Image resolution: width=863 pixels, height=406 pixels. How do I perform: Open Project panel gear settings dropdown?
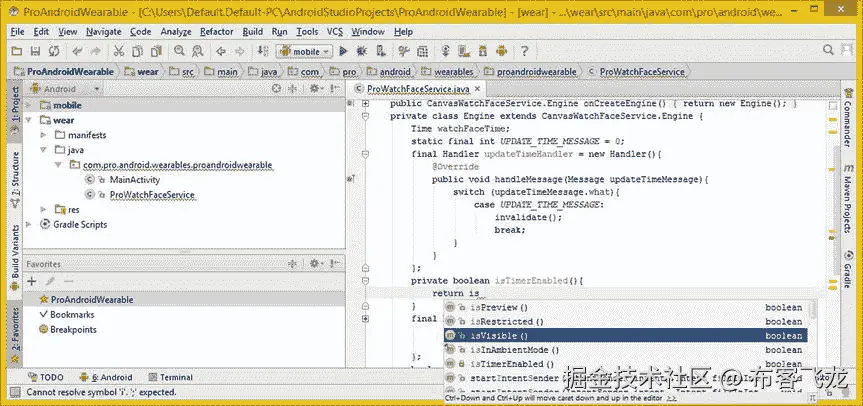[x=316, y=89]
